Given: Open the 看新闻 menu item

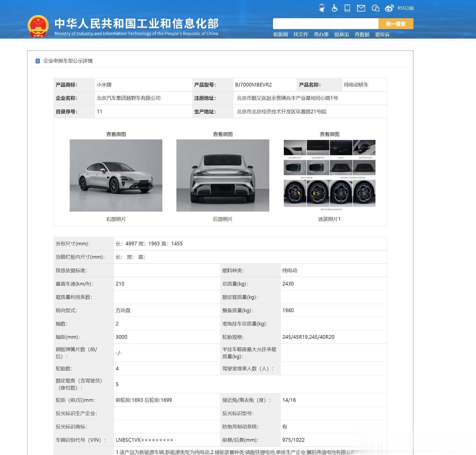Looking at the screenshot, I should pyautogui.click(x=280, y=35).
